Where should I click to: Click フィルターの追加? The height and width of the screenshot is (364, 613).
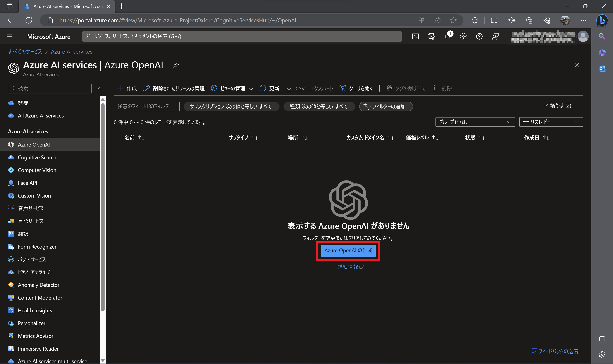click(x=386, y=107)
